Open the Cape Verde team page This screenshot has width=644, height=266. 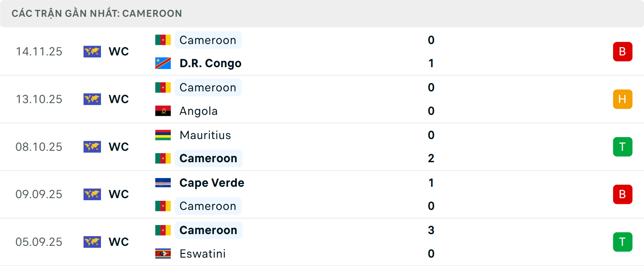pyautogui.click(x=211, y=183)
